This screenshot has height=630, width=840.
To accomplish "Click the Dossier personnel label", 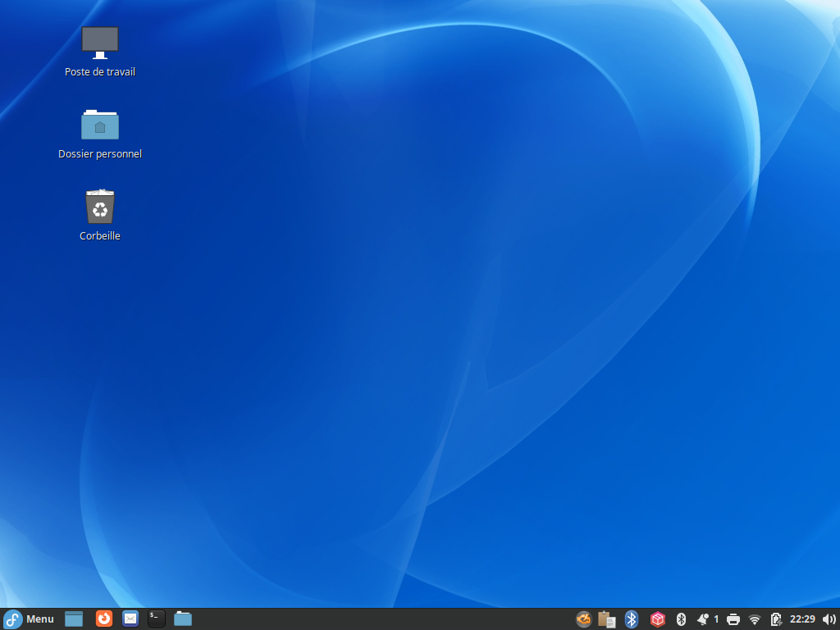I will click(99, 153).
